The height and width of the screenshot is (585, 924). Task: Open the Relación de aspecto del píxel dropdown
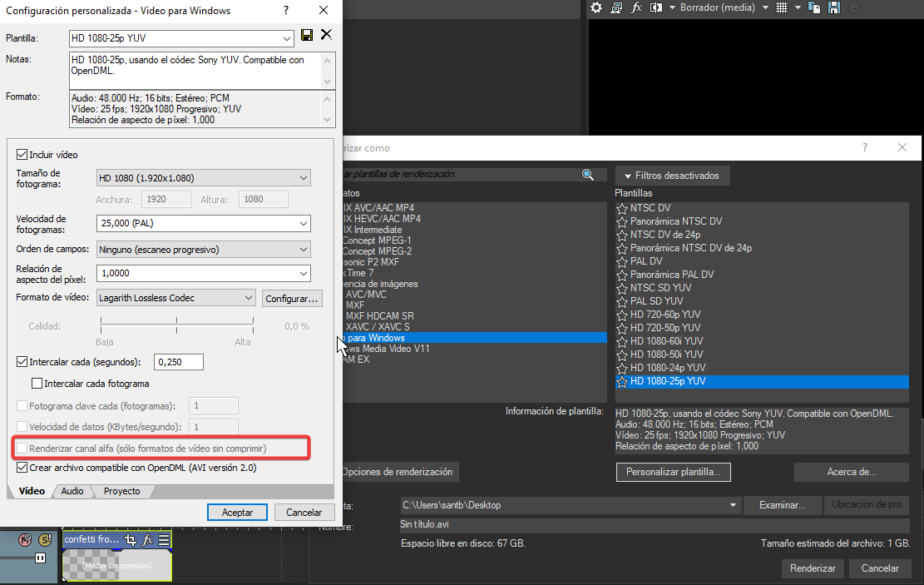303,273
